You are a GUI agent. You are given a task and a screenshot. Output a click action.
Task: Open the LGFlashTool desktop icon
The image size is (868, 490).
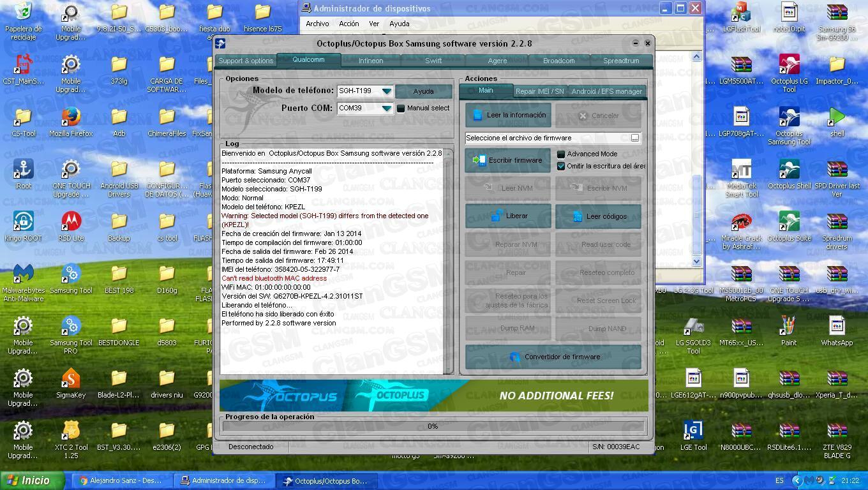pos(741,17)
